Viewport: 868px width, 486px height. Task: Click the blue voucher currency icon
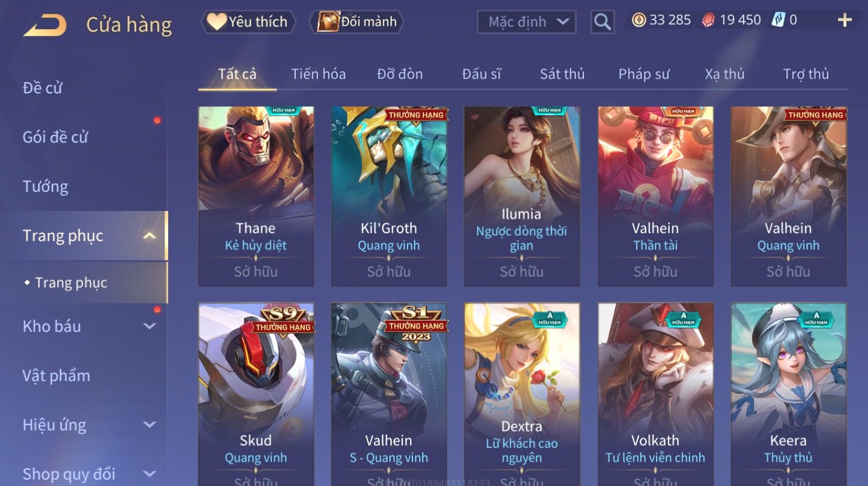(778, 20)
